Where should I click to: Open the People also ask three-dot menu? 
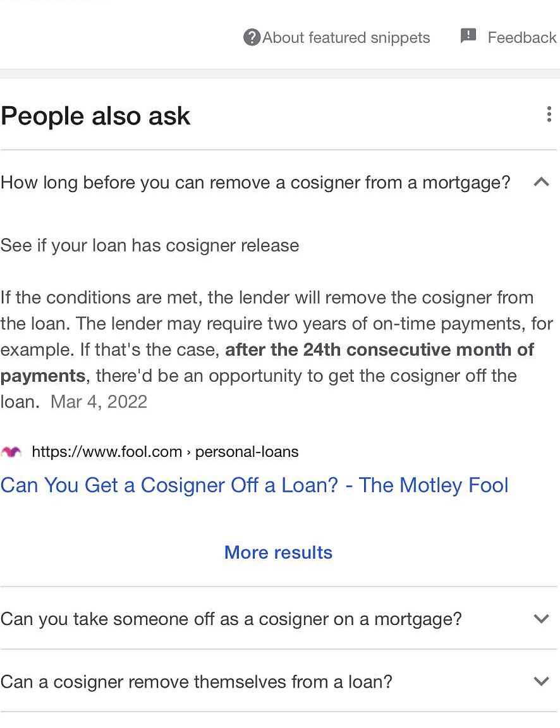point(548,115)
